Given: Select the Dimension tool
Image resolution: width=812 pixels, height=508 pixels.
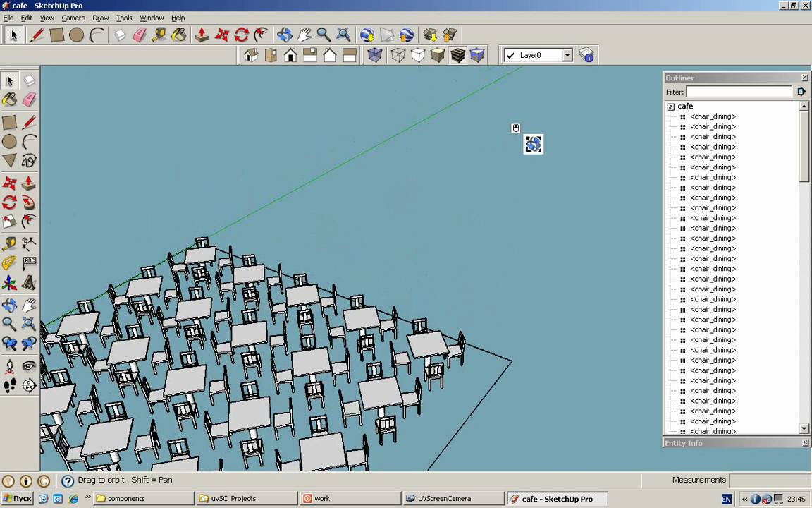Looking at the screenshot, I should [29, 243].
